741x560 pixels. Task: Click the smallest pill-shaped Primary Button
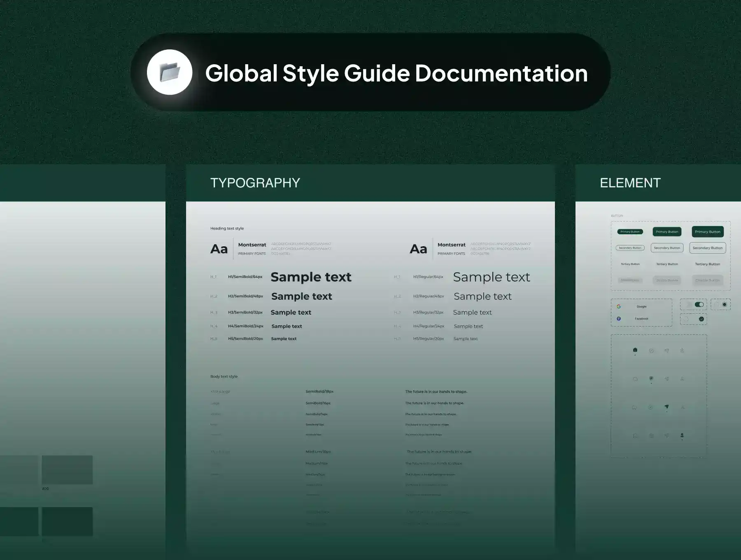tap(630, 232)
